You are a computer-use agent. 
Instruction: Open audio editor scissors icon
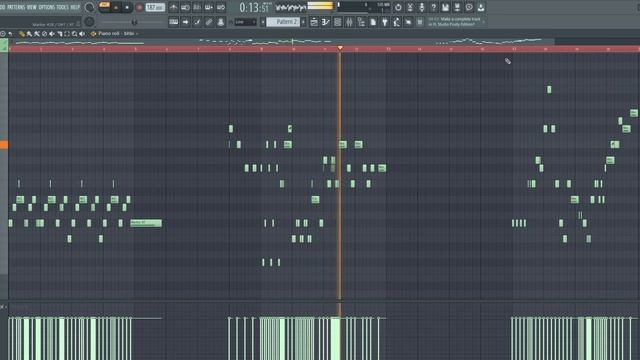pyautogui.click(x=410, y=7)
